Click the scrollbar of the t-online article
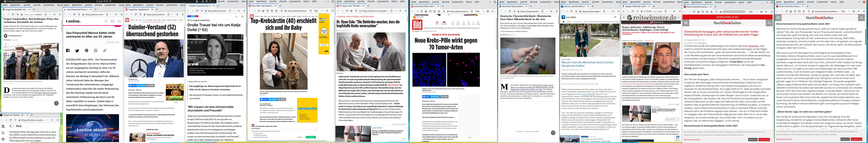Screen dimensions: 868x143 (123, 38)
